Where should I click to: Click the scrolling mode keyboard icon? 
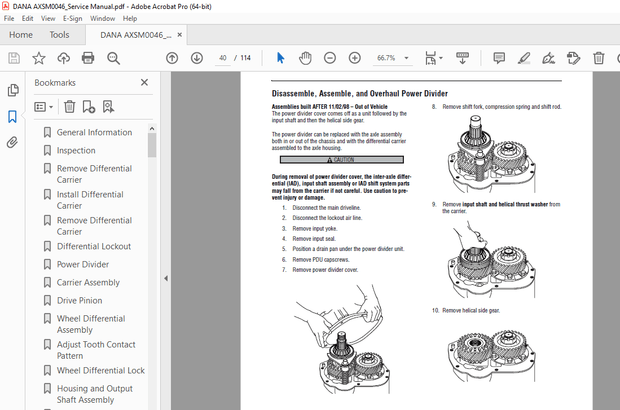462,58
